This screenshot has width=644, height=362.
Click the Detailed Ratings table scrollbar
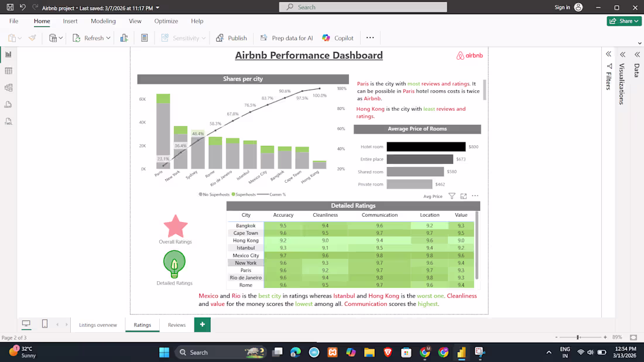coord(477,245)
